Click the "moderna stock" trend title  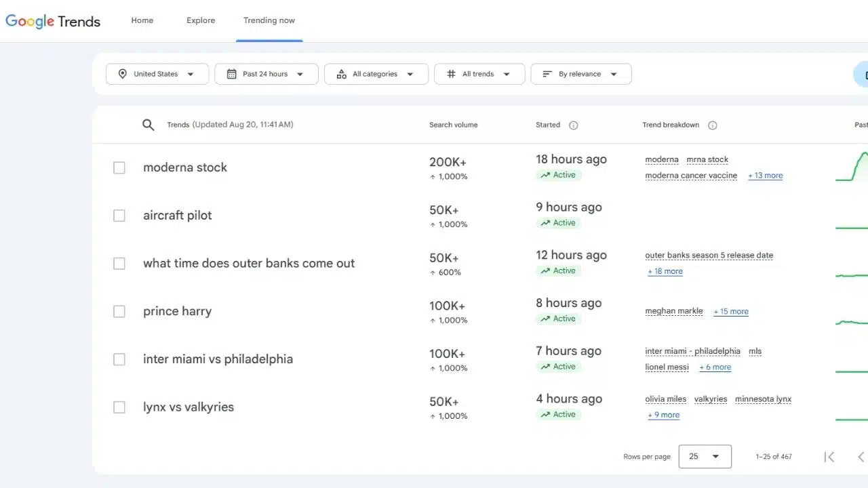185,167
